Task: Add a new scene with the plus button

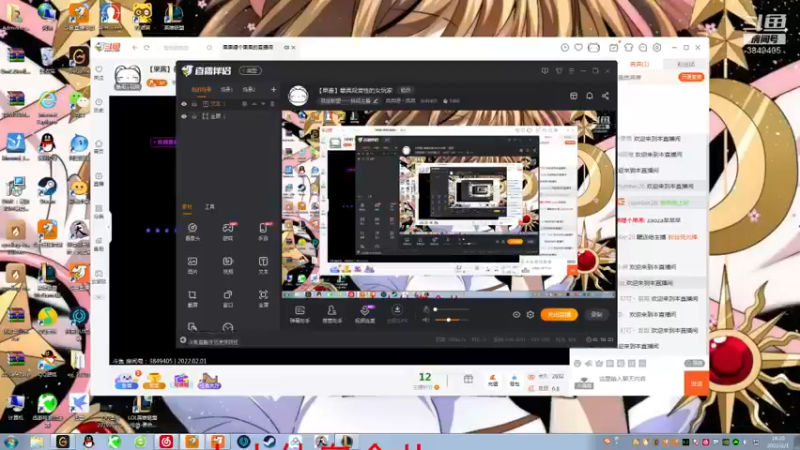Action: tap(273, 89)
